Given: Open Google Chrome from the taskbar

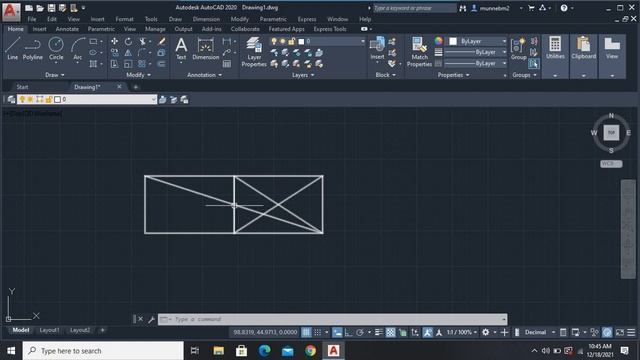Looking at the screenshot, I should 310,351.
